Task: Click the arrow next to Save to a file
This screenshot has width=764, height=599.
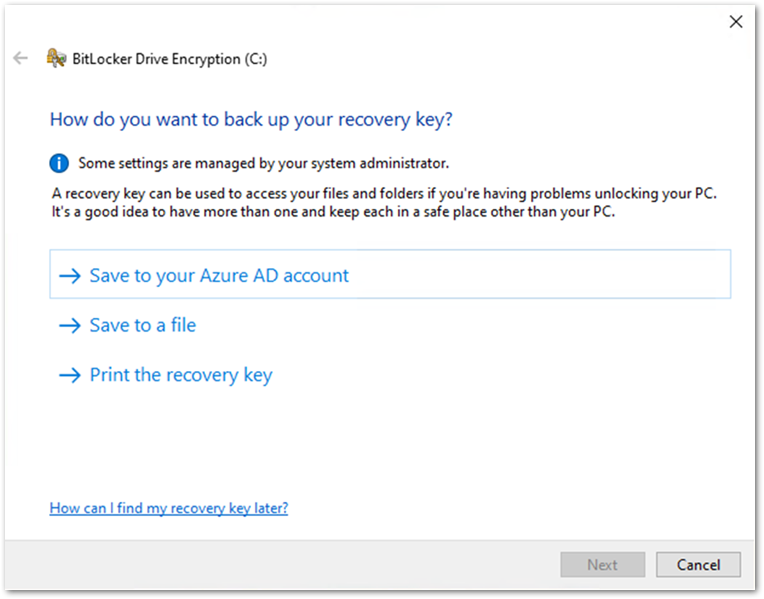Action: pyautogui.click(x=69, y=326)
